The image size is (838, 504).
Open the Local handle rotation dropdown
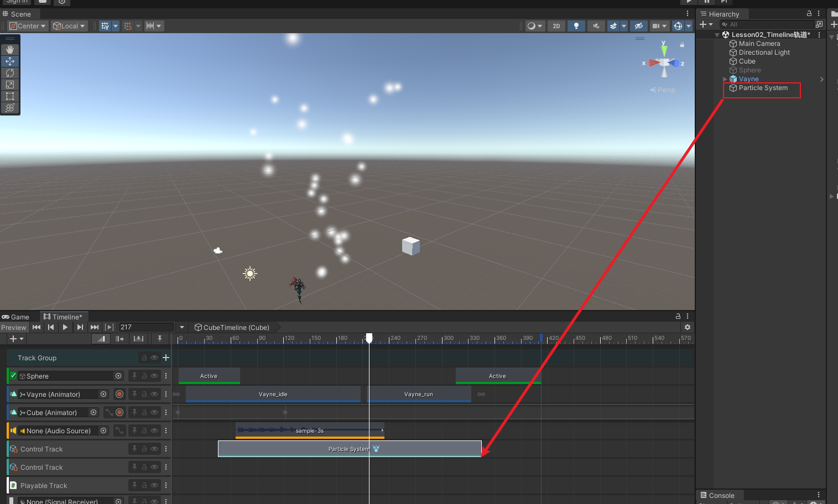(x=70, y=26)
